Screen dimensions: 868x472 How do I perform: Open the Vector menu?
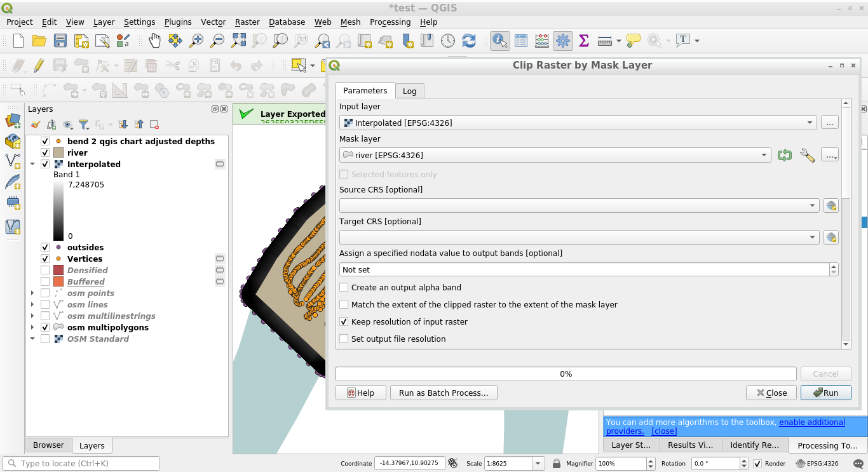click(x=214, y=22)
